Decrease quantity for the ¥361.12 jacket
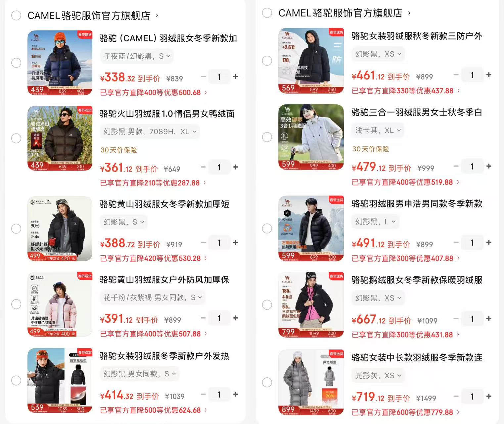Image resolution: width=504 pixels, height=424 pixels. pyautogui.click(x=203, y=167)
